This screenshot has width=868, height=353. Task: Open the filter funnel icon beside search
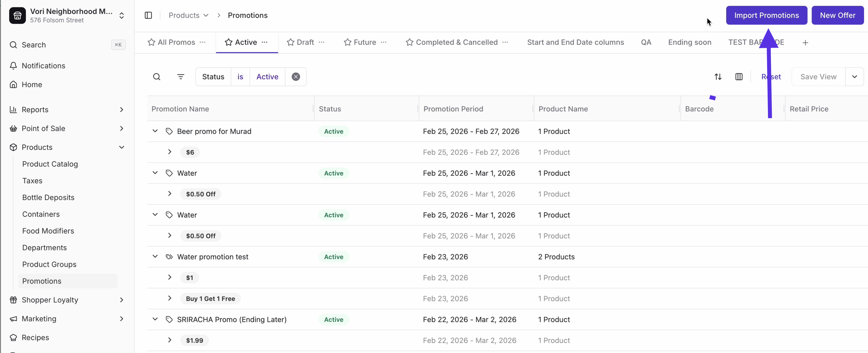tap(181, 76)
